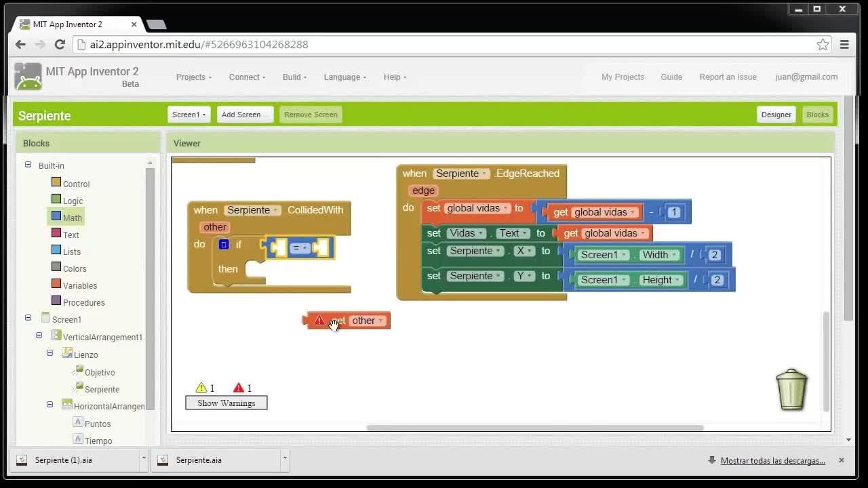Click Remove Screen button
868x488 pixels.
[x=311, y=115]
